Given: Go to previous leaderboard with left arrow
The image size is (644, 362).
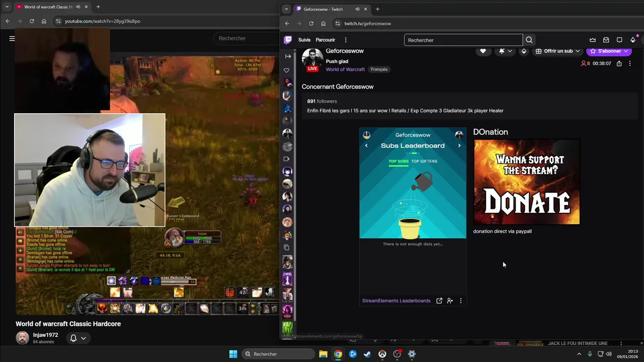Looking at the screenshot, I should pos(366,146).
